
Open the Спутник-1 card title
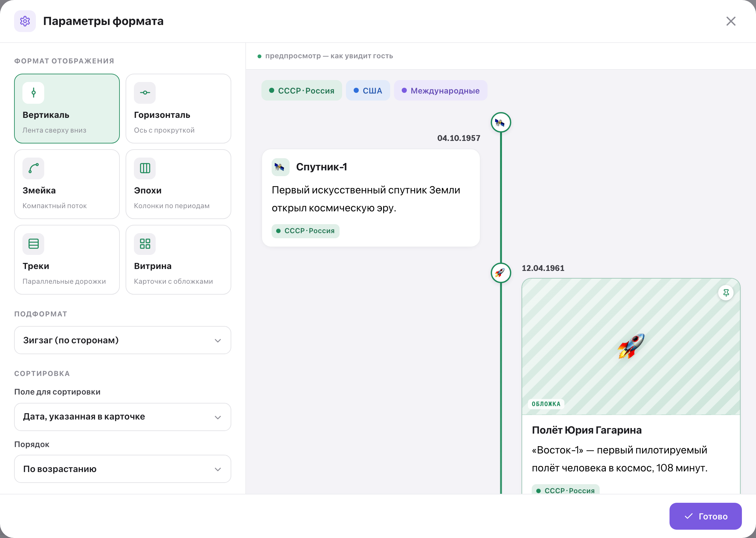(x=321, y=167)
